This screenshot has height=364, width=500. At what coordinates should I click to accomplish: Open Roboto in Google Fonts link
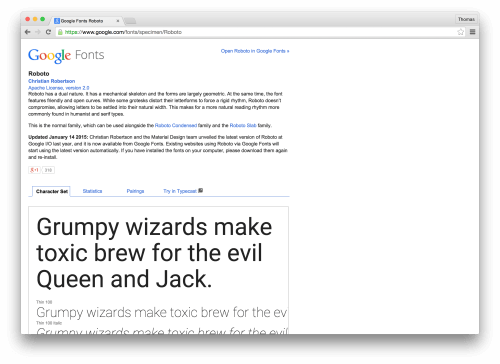coord(255,51)
